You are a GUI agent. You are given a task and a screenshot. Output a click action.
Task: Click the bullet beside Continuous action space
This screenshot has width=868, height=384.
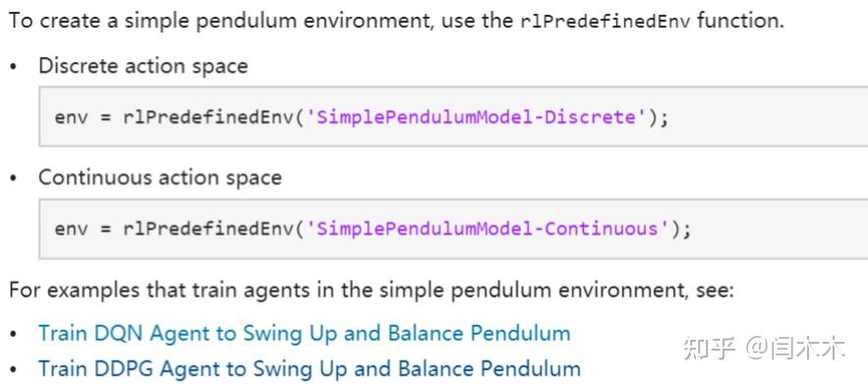click(14, 179)
